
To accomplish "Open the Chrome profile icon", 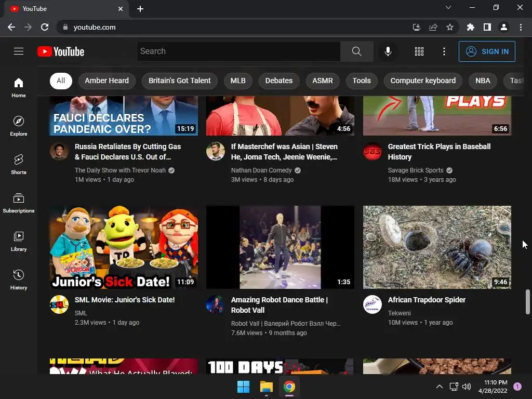I will [x=504, y=27].
